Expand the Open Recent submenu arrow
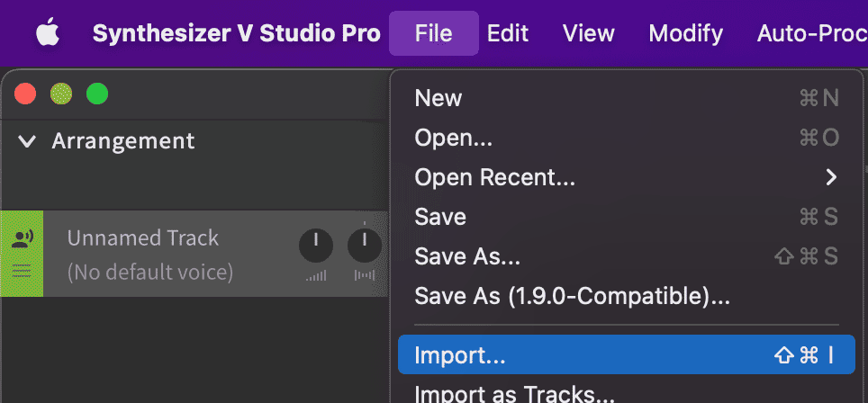The width and height of the screenshot is (868, 403). coord(831,177)
